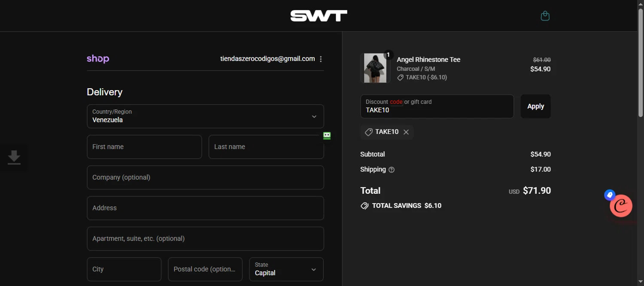Open the shopping bag cart icon

coord(545,16)
